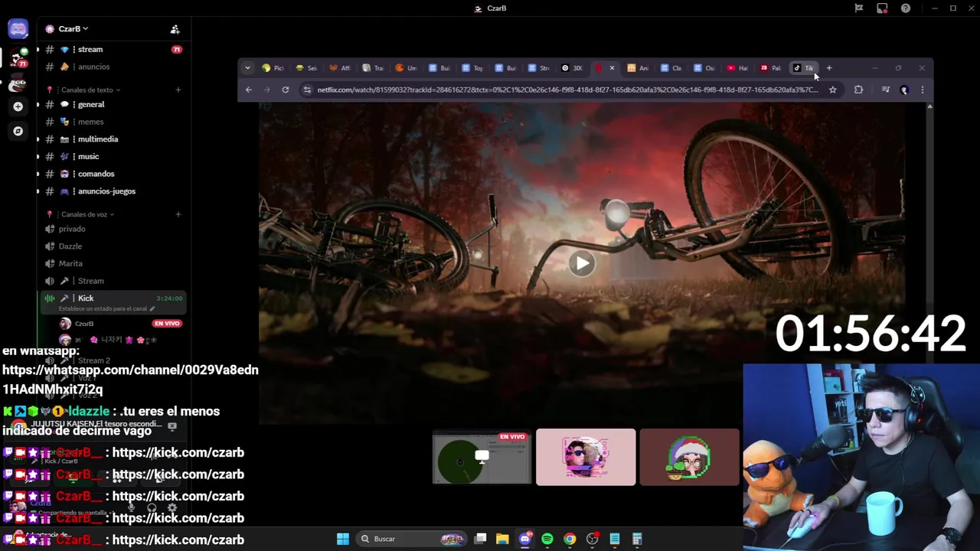Open the Discord inbox icon in title bar
Image resolution: width=980 pixels, height=551 pixels.
pos(882,8)
